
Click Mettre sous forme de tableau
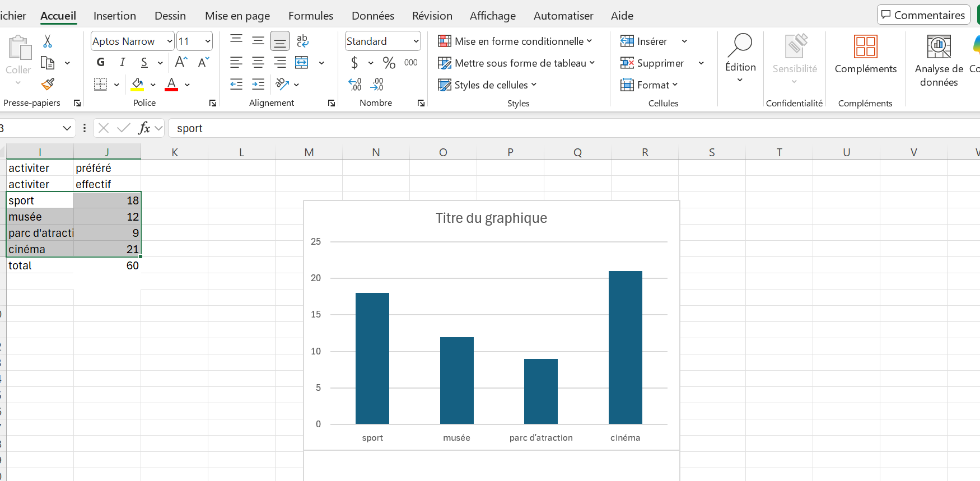[516, 63]
